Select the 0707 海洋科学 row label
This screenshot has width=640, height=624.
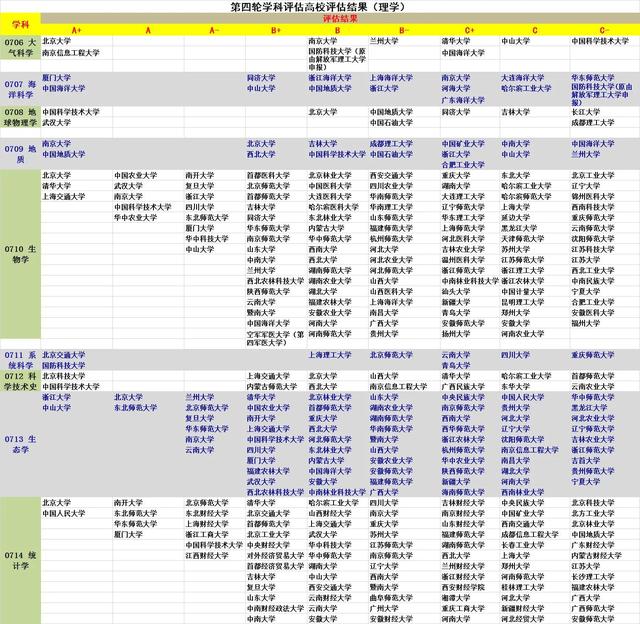point(20,87)
